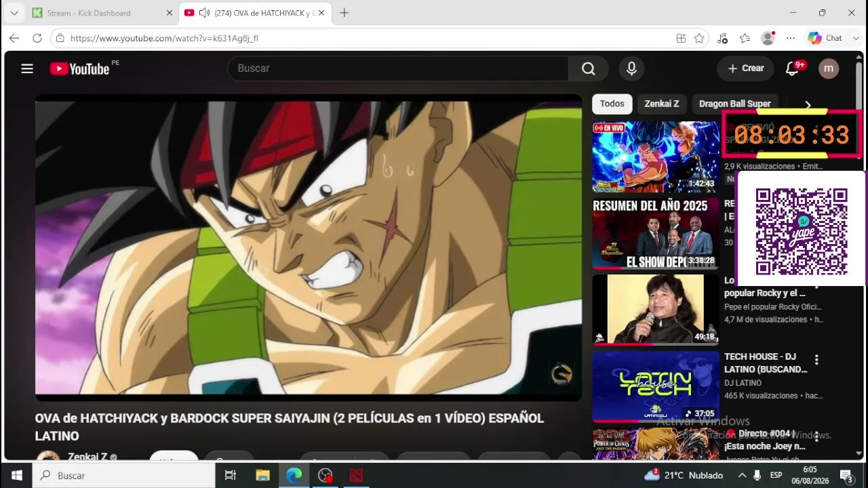Open the Dota 2 taskbar icon

click(356, 476)
